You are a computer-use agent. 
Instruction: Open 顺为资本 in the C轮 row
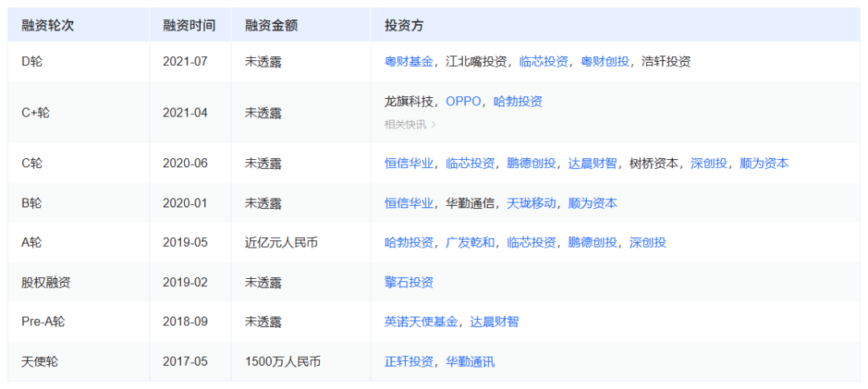pyautogui.click(x=764, y=163)
